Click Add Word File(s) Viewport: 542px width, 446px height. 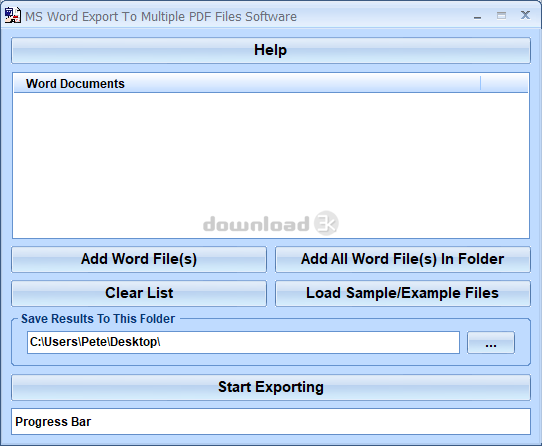tap(139, 259)
